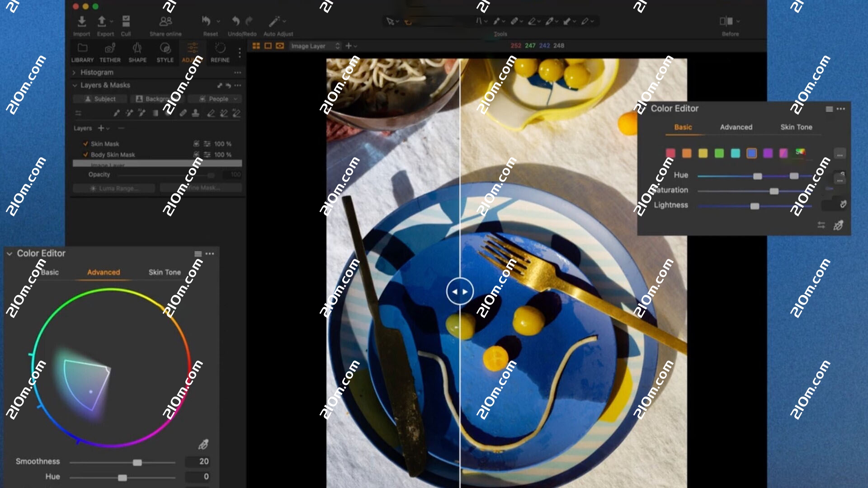Click the Share online icon
Image resolution: width=868 pixels, height=488 pixels.
coord(165,21)
